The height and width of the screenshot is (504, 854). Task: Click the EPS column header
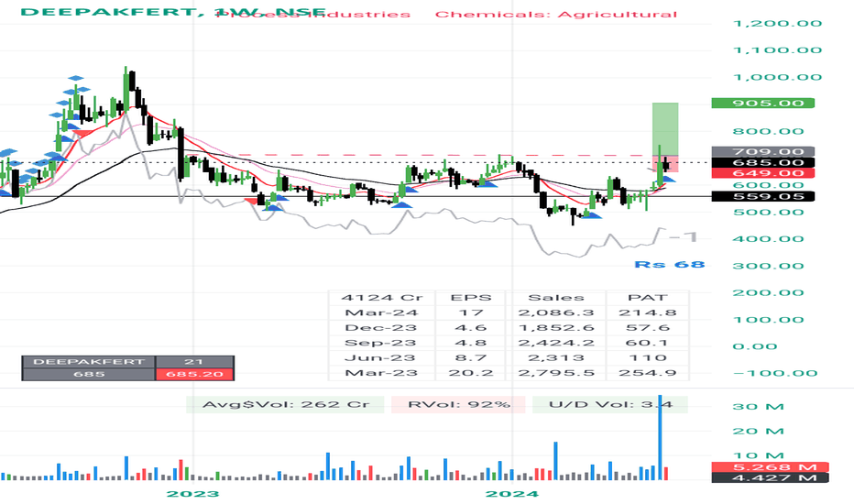pyautogui.click(x=471, y=298)
